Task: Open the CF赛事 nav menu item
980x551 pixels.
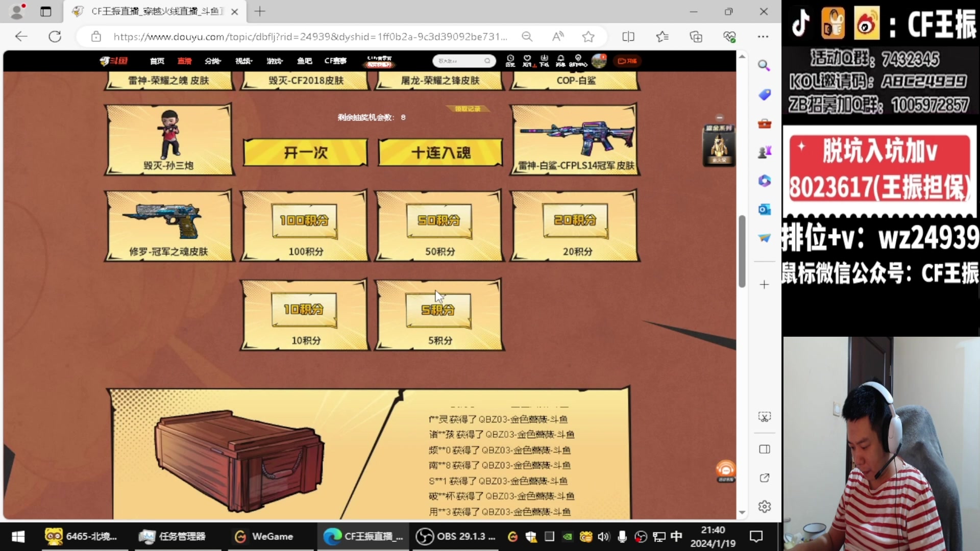Action: (335, 61)
